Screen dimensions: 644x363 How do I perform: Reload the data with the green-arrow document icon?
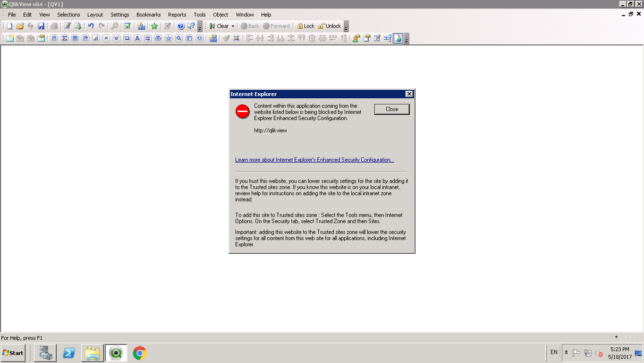point(78,26)
